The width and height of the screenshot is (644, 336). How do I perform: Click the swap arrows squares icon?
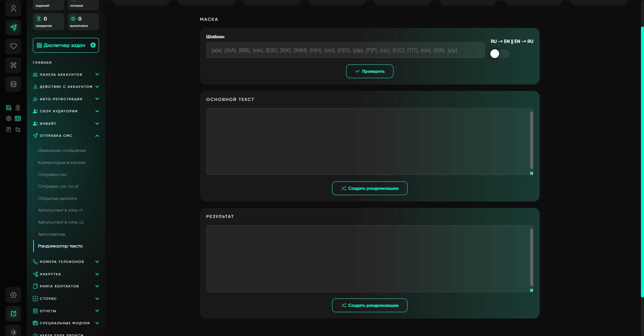click(x=18, y=129)
